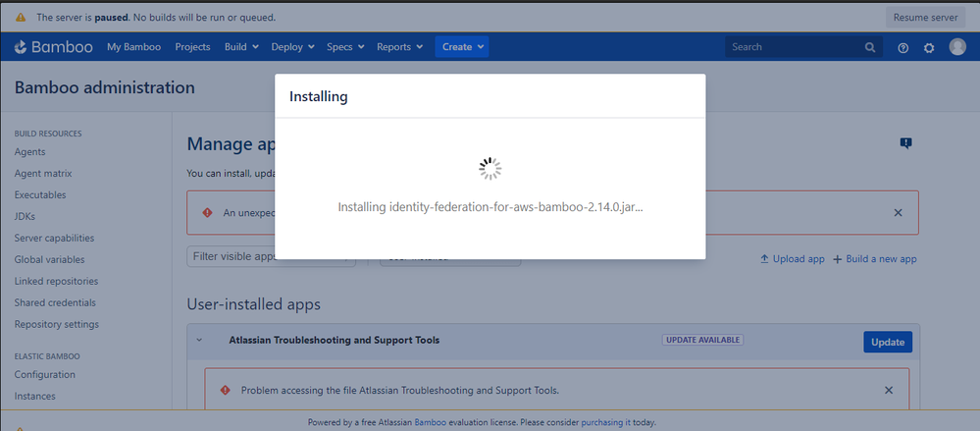980x431 pixels.
Task: Go to My Bamboo
Action: [x=133, y=47]
